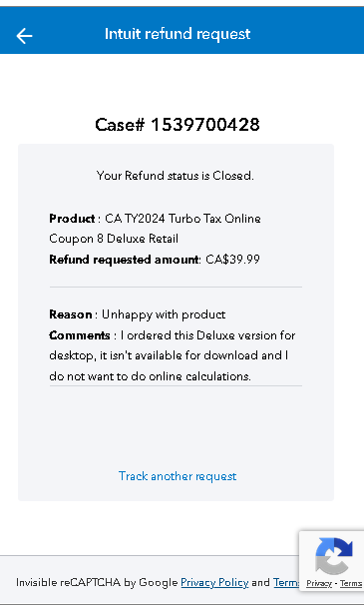
Task: Click the bold Reason label
Action: coord(71,314)
